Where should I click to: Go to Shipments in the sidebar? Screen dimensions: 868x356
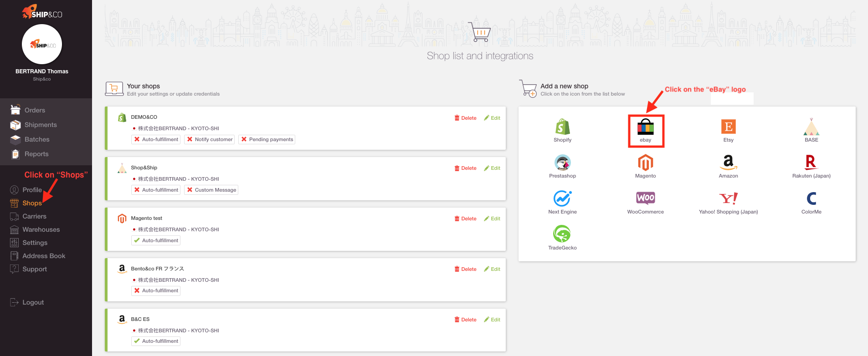(x=41, y=125)
